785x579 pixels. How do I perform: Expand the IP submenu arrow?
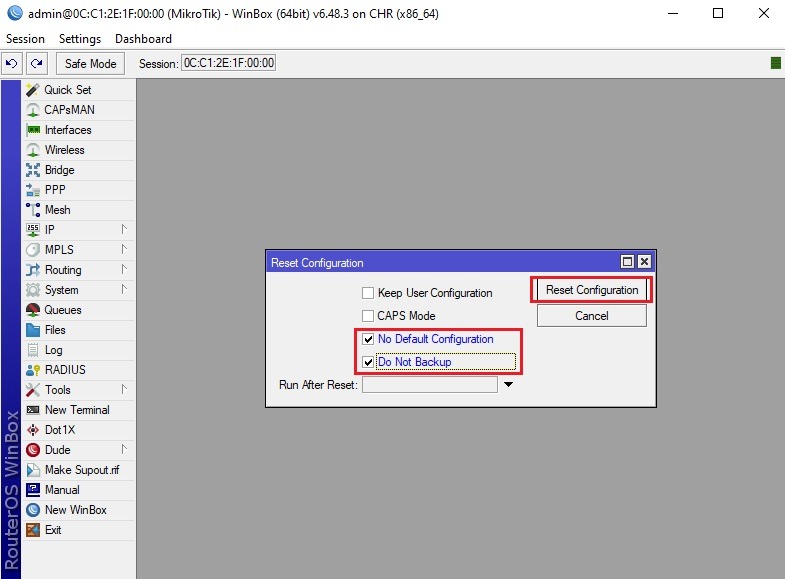(124, 229)
